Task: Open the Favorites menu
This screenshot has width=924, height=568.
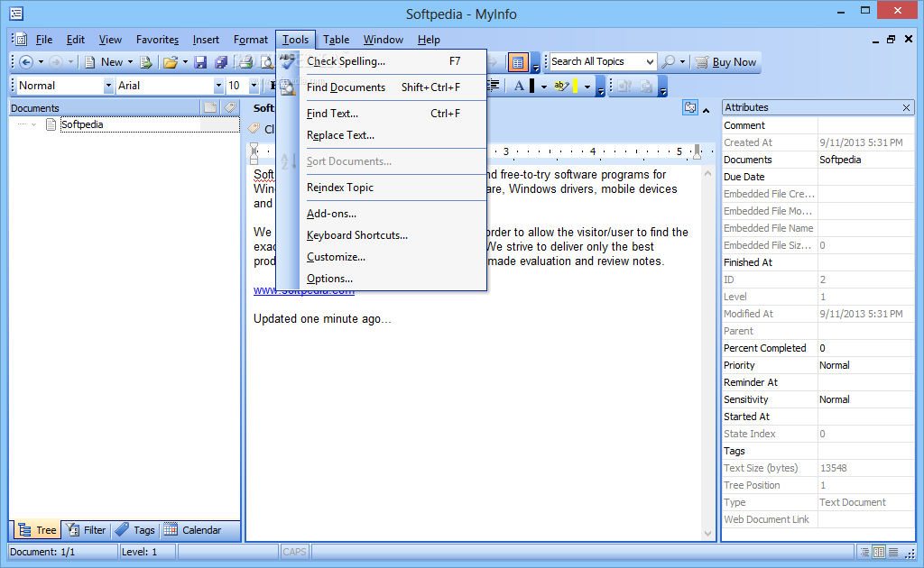Action: coord(157,40)
